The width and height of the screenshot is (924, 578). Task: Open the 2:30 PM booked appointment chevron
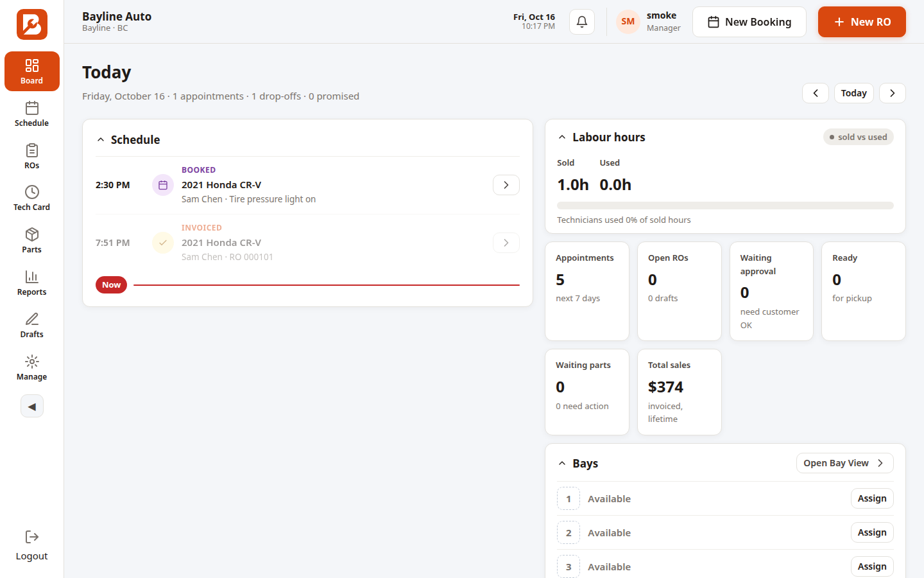pyautogui.click(x=506, y=185)
